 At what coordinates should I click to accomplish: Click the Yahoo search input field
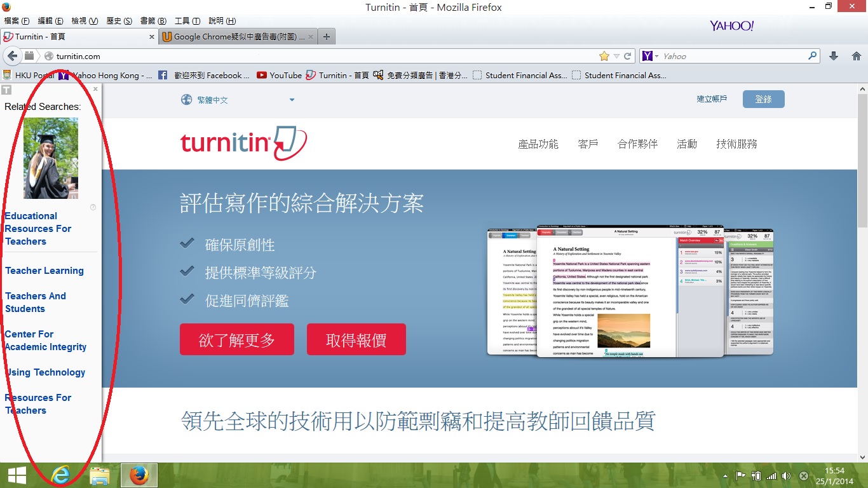click(734, 56)
